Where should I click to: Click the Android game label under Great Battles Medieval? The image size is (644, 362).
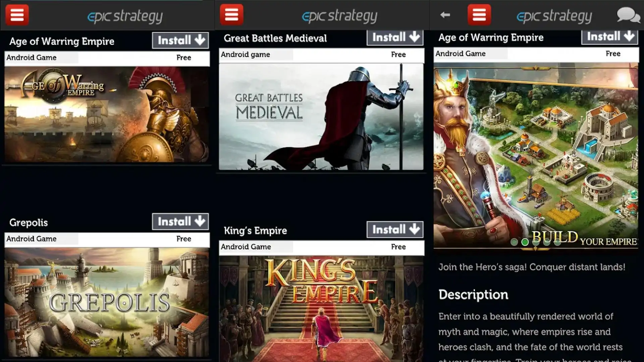point(246,55)
